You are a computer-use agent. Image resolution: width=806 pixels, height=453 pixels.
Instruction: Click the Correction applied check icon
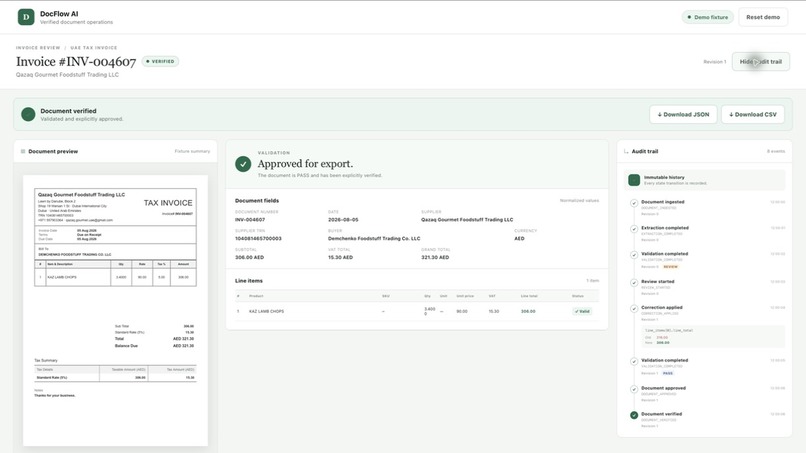tap(634, 309)
